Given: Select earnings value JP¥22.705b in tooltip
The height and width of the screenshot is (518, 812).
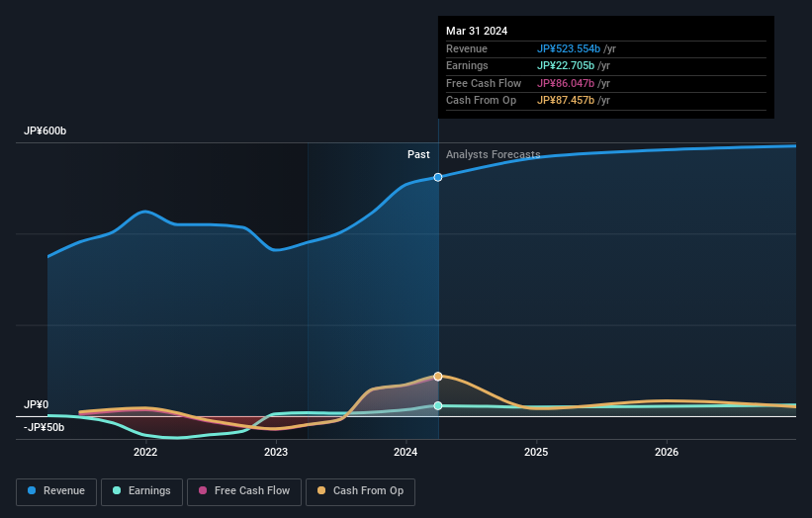Looking at the screenshot, I should 566,65.
